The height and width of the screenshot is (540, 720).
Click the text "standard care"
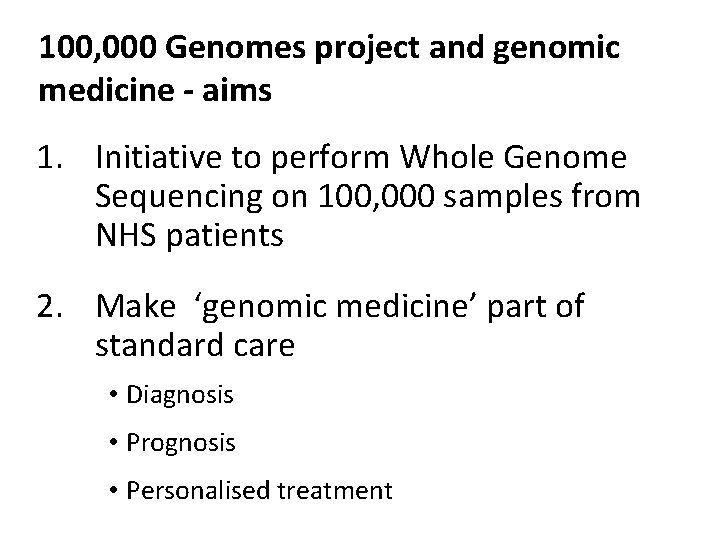pyautogui.click(x=195, y=346)
